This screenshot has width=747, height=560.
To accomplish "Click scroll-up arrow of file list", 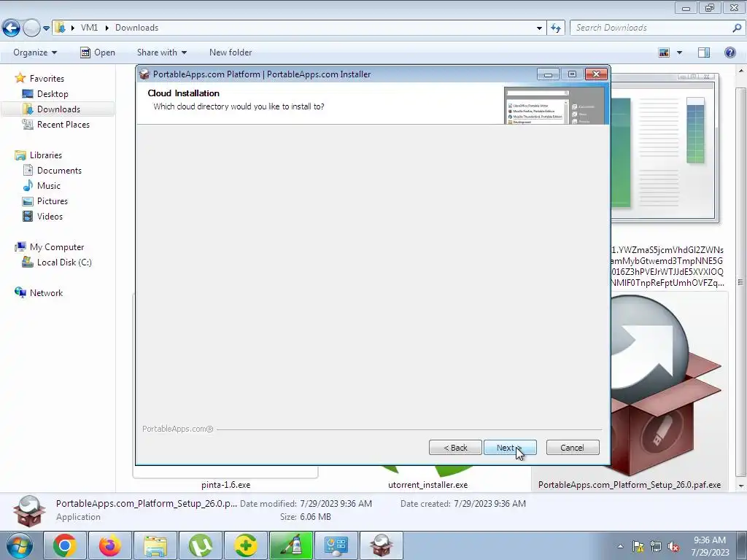I will [741, 71].
